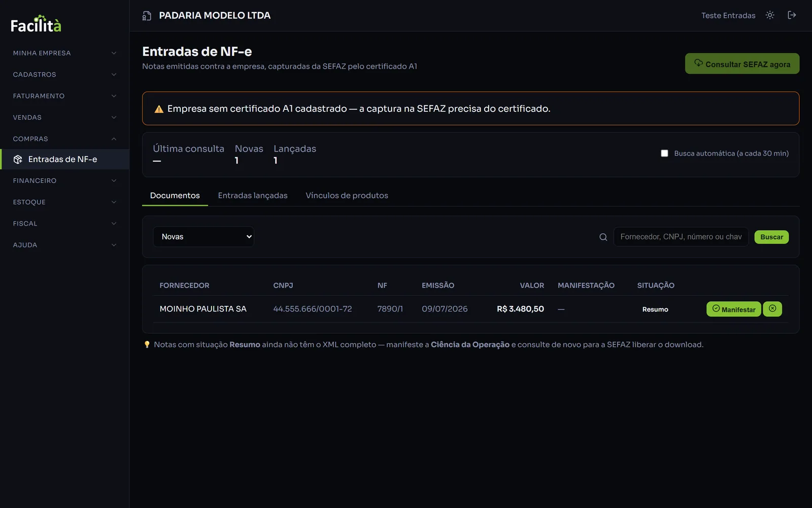Expand Ajuda menu
Image resolution: width=812 pixels, height=508 pixels.
64,245
